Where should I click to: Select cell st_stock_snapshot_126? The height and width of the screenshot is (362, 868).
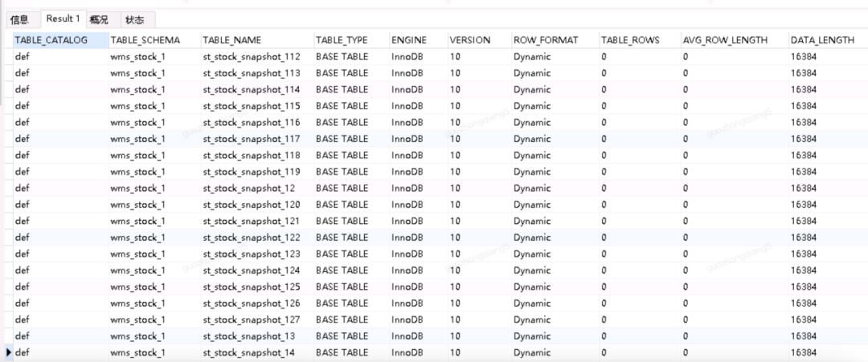[x=257, y=303]
